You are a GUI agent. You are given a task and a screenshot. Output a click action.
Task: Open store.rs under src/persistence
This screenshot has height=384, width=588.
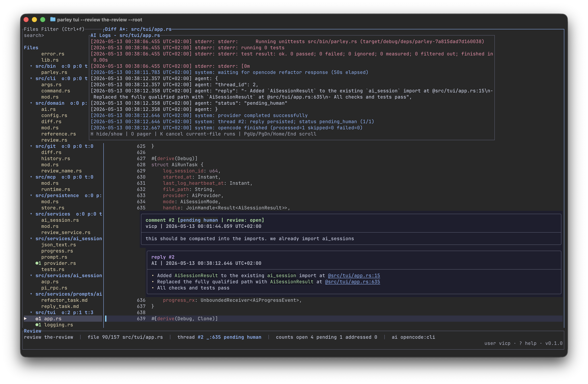(x=53, y=208)
